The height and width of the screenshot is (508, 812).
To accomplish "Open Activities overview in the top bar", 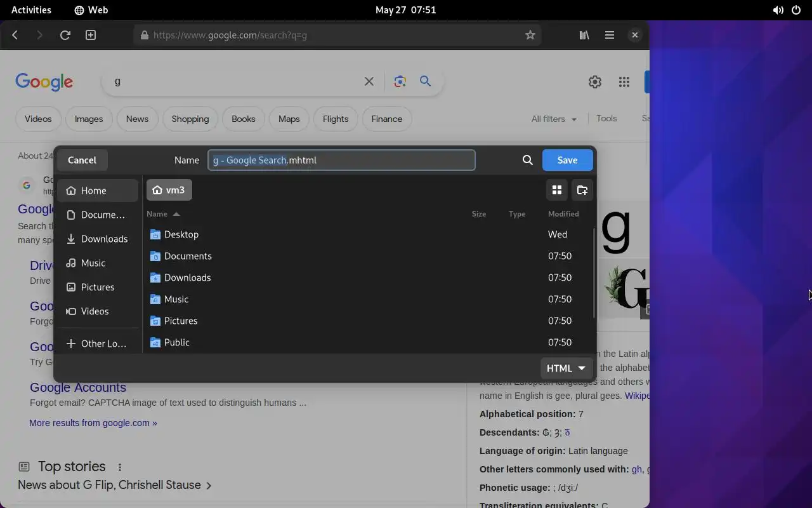I will [31, 10].
